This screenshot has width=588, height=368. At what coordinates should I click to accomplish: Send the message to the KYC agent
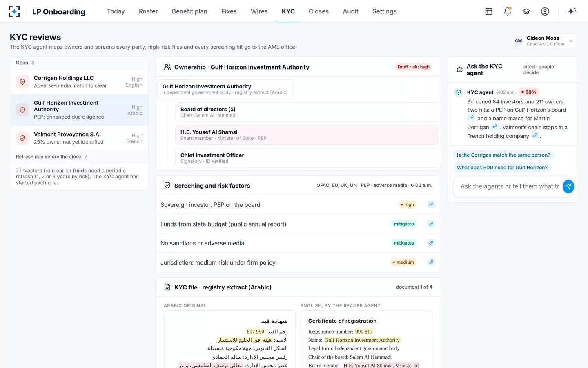tap(568, 186)
